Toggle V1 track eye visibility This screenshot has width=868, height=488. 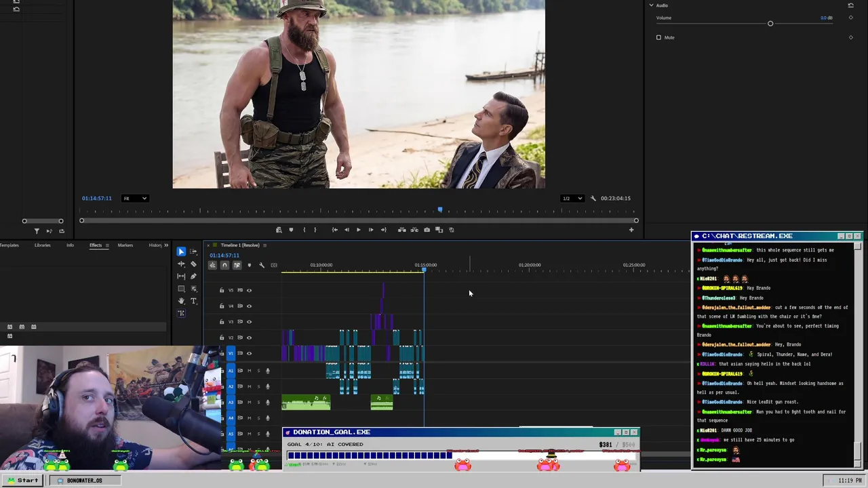[249, 353]
